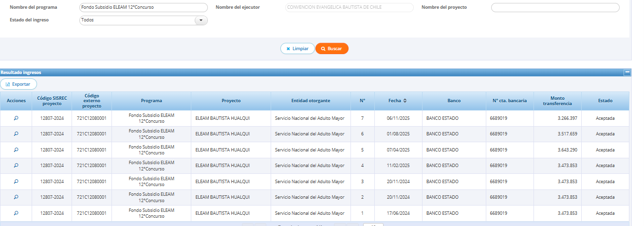Click the Estado column header
The width and height of the screenshot is (644, 226).
pyautogui.click(x=606, y=101)
